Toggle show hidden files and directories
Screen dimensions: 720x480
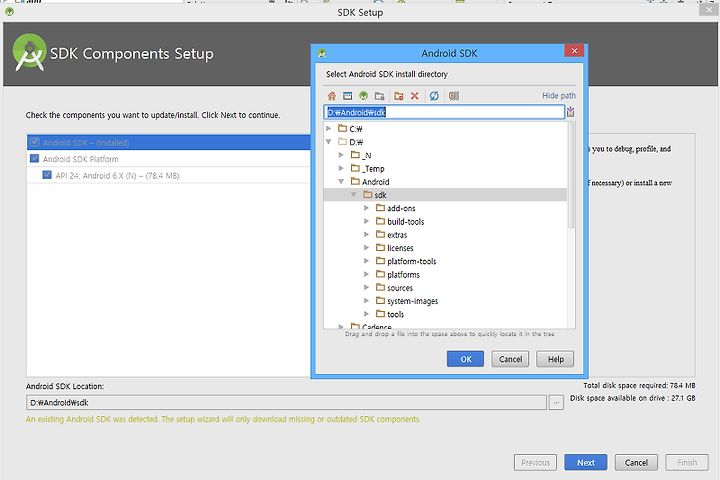click(454, 96)
